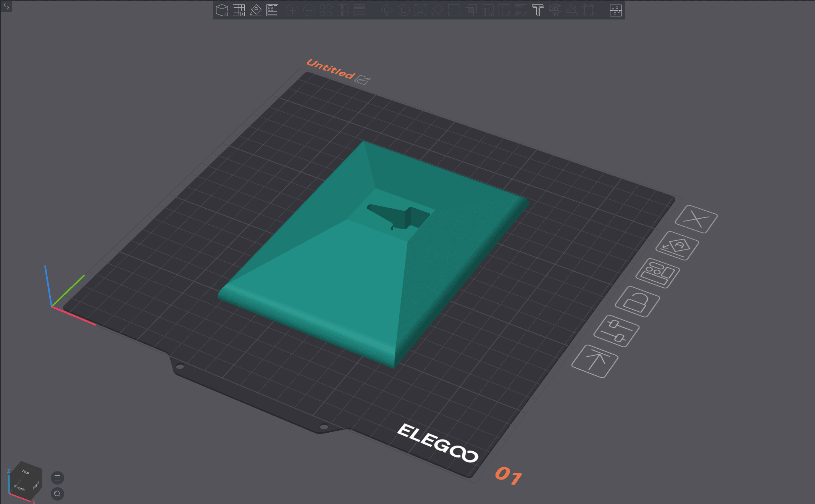Click the Split to Objects icon

pyautogui.click(x=326, y=10)
